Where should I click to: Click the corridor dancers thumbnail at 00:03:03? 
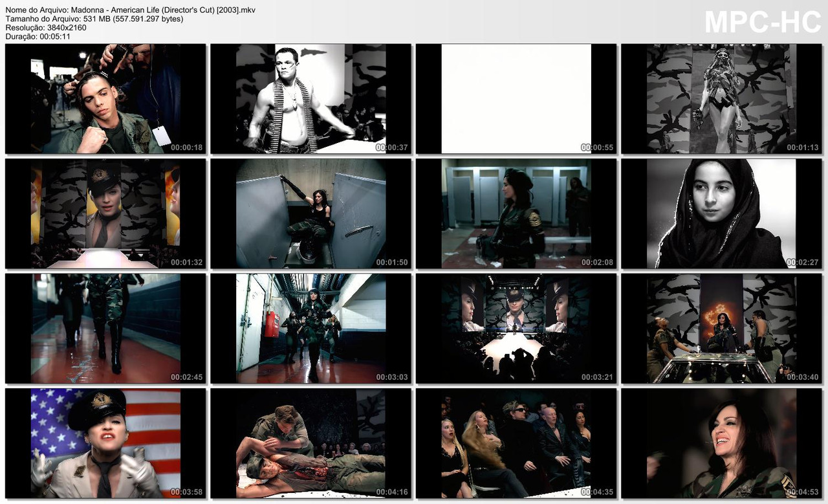[x=310, y=328]
